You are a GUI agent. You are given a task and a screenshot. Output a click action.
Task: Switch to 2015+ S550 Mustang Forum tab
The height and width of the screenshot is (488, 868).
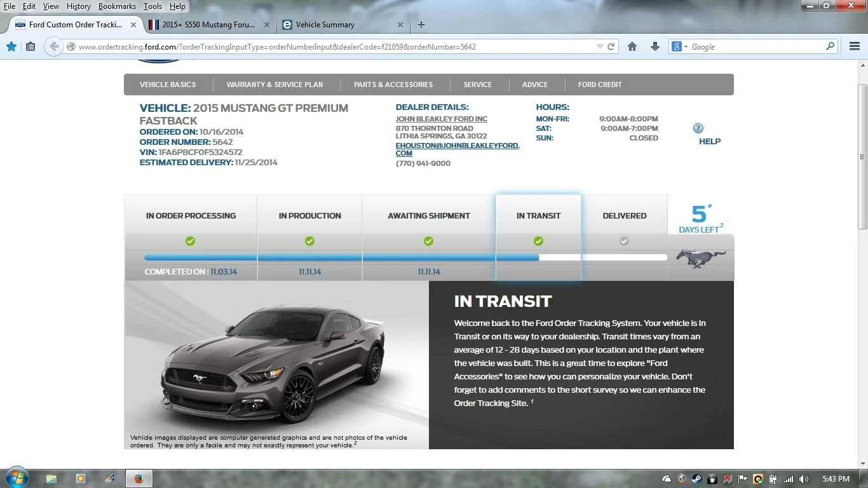(x=208, y=25)
